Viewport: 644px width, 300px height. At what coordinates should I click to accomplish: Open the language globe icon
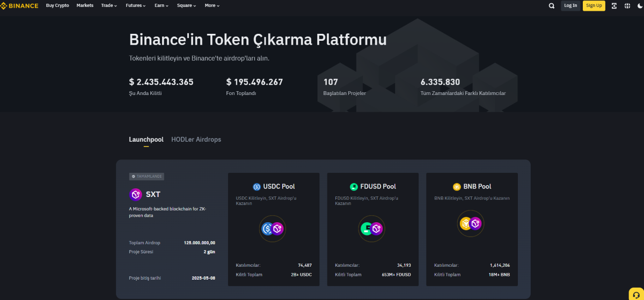coord(627,5)
